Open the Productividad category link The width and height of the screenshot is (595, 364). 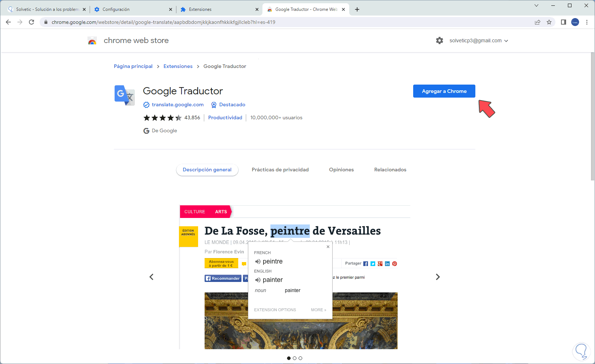click(225, 118)
